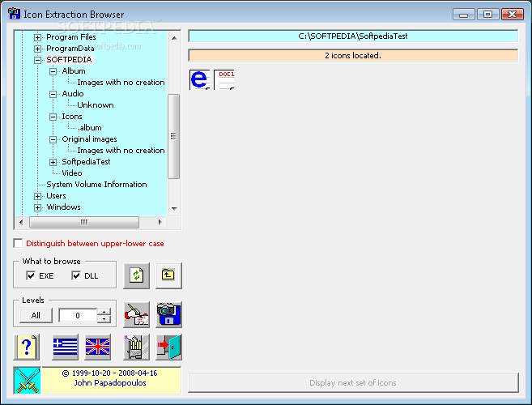Select the Icons folder label
Image resolution: width=532 pixels, height=405 pixels.
tap(72, 117)
